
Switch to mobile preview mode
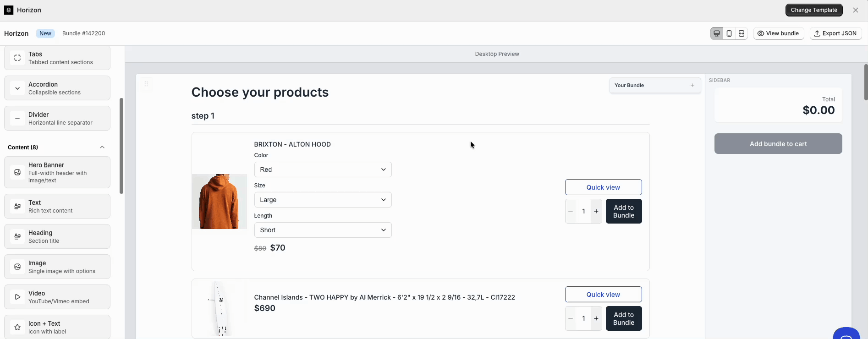coord(729,33)
